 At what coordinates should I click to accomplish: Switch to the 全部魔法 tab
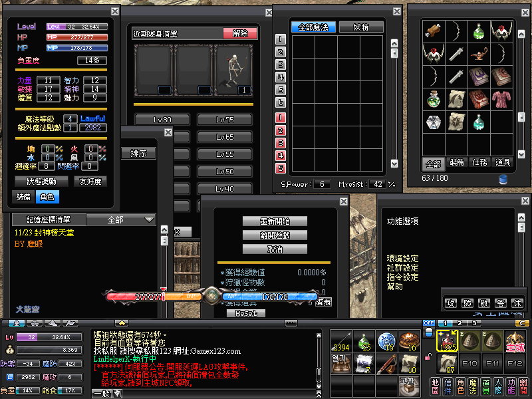(313, 27)
